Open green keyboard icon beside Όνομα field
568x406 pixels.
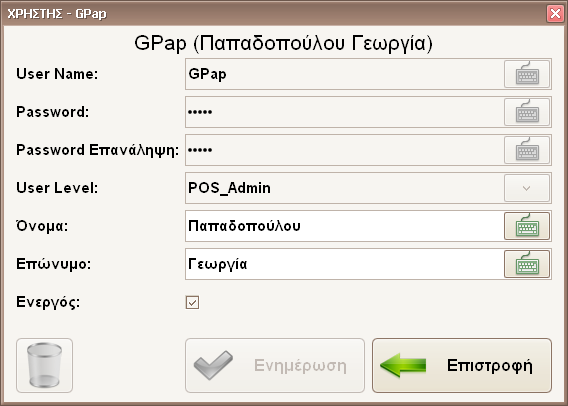point(527,226)
